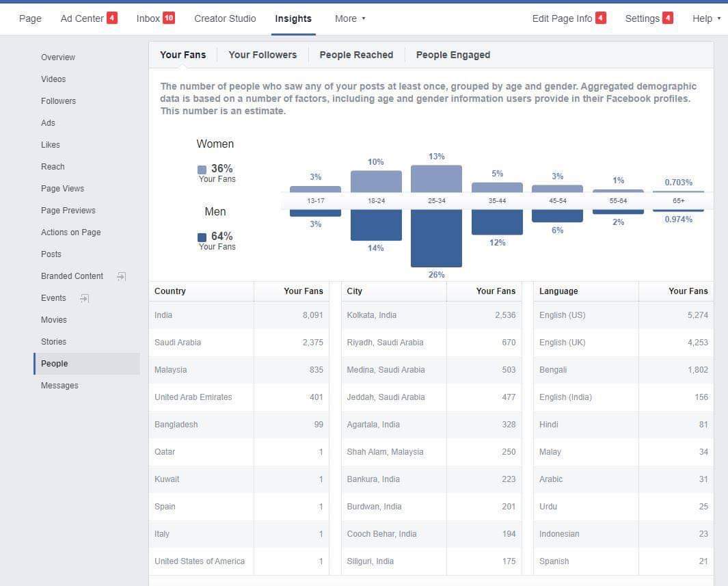This screenshot has width=728, height=586.
Task: Click the Men dark blue legend swatch
Action: tap(202, 237)
